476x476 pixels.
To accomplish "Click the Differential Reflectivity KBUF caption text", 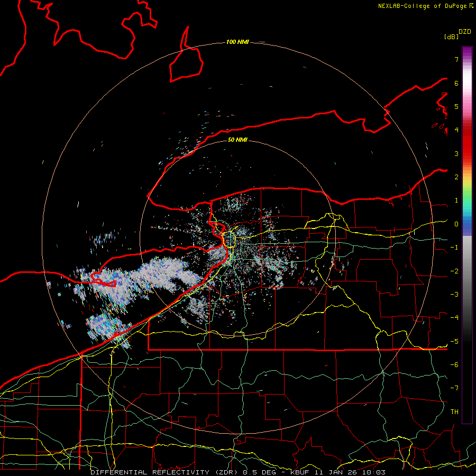I will click(238, 472).
